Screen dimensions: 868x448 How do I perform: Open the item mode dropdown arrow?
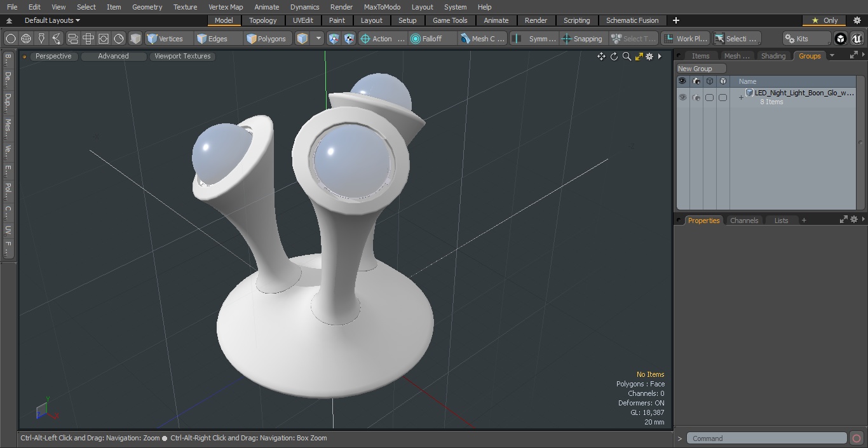pos(318,39)
